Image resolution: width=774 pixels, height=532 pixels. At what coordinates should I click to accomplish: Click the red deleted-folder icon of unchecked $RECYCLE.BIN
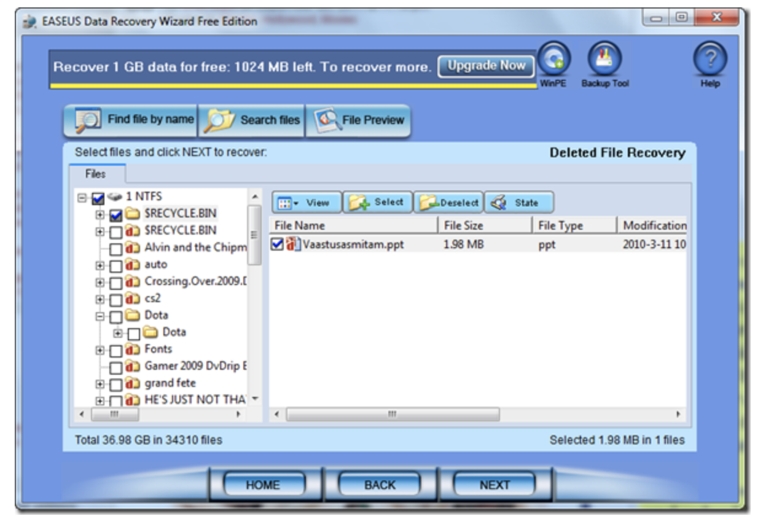(133, 232)
